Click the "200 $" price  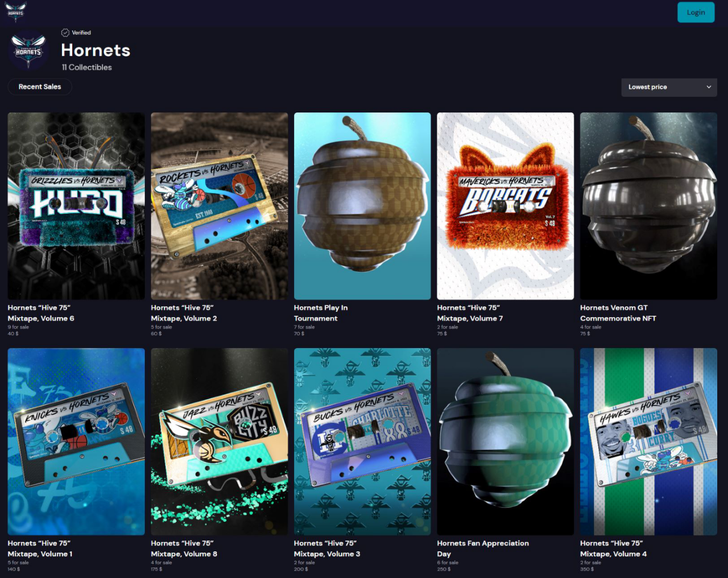click(x=301, y=569)
